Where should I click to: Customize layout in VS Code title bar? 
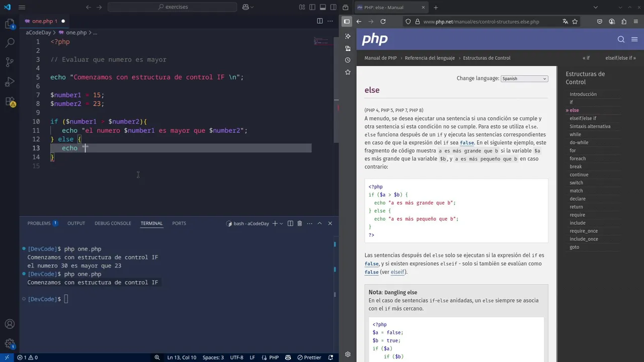click(302, 7)
